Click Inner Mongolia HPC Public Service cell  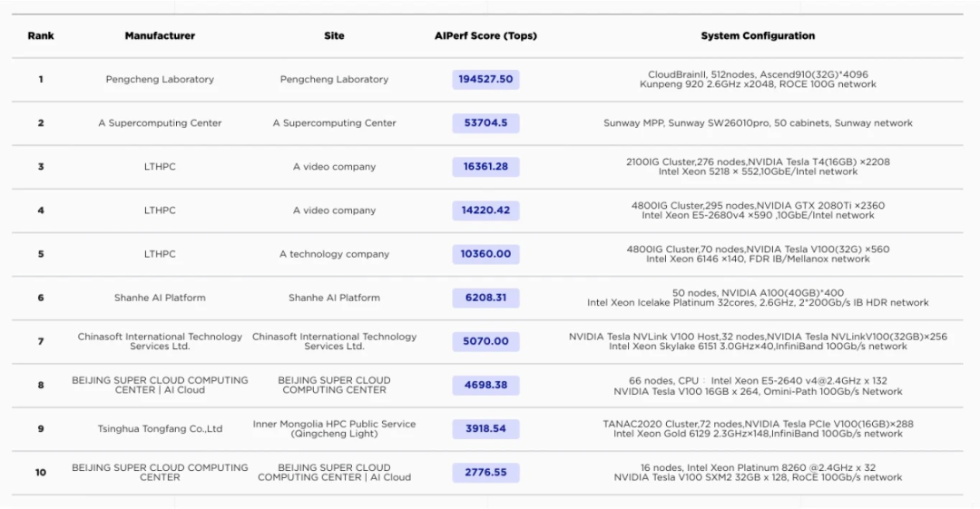point(334,429)
